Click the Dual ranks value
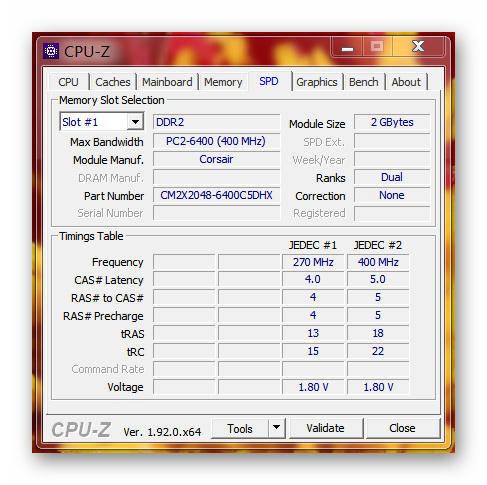Screen dimensions: 487x485 tap(392, 177)
